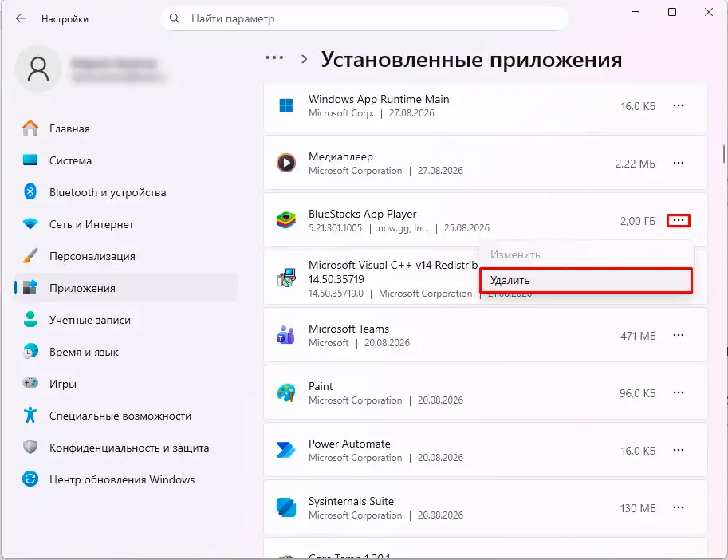Open the 'Время и язык' section

(125, 352)
